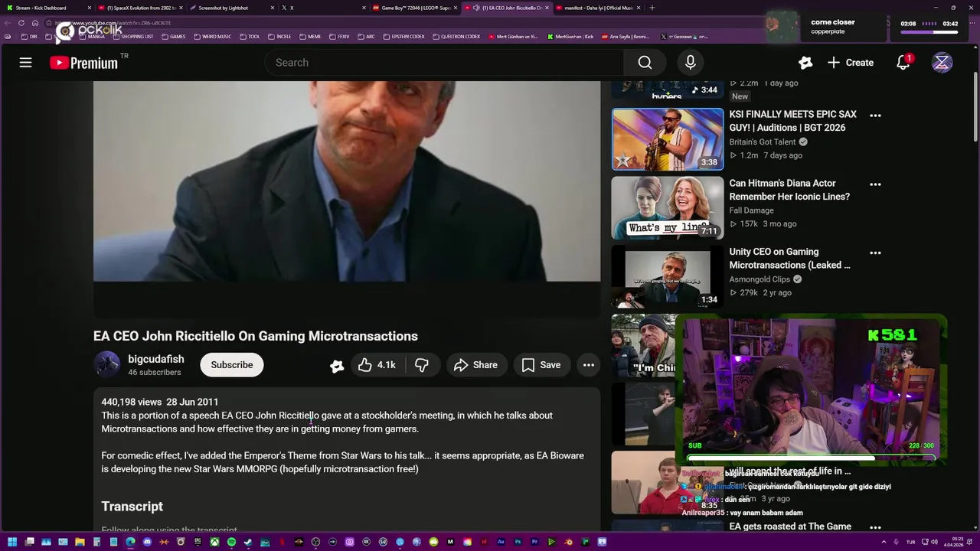Image resolution: width=980 pixels, height=551 pixels.
Task: Open Steam from taskbar
Action: (248, 542)
